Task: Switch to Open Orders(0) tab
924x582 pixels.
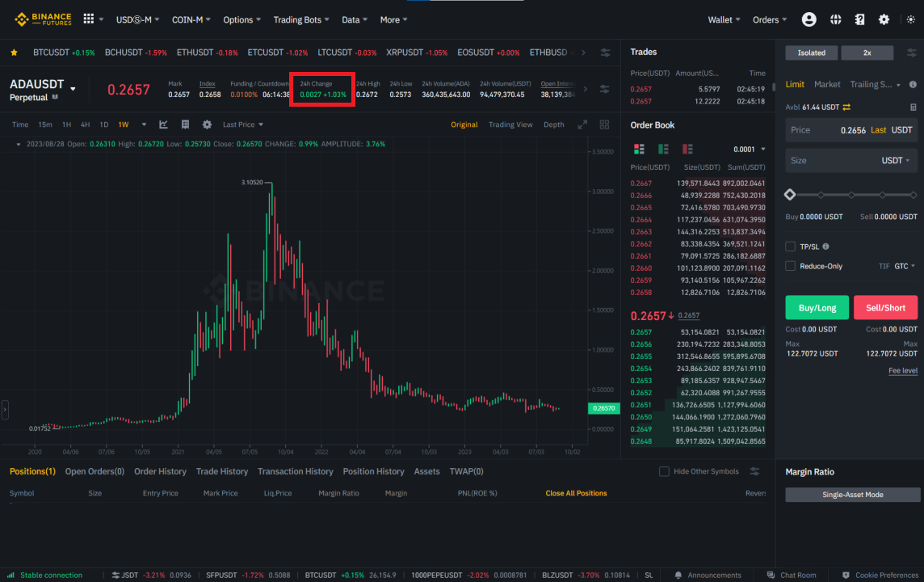Action: [x=94, y=471]
